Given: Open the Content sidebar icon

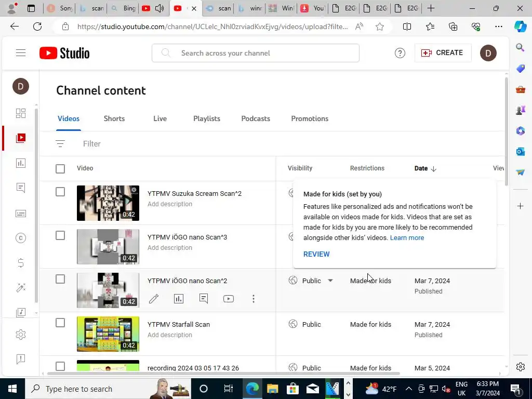Looking at the screenshot, I should (x=21, y=138).
